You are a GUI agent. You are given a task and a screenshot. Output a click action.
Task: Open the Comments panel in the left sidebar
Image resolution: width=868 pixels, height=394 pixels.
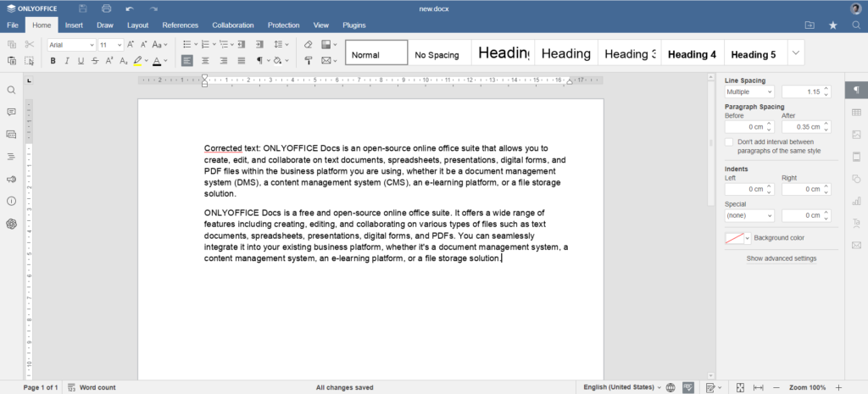click(11, 112)
